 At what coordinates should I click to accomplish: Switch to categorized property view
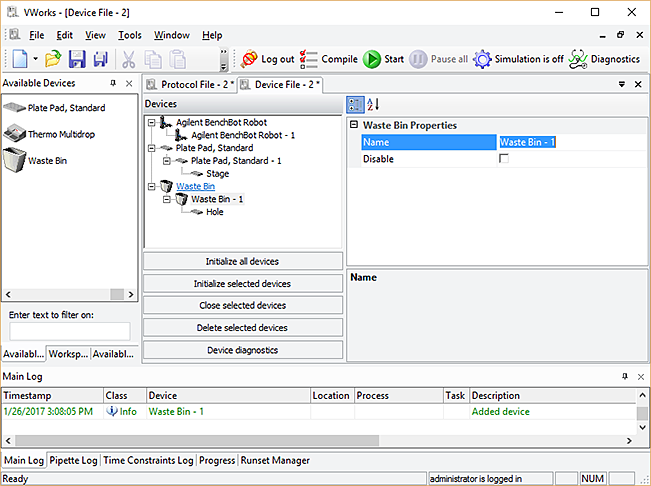355,105
